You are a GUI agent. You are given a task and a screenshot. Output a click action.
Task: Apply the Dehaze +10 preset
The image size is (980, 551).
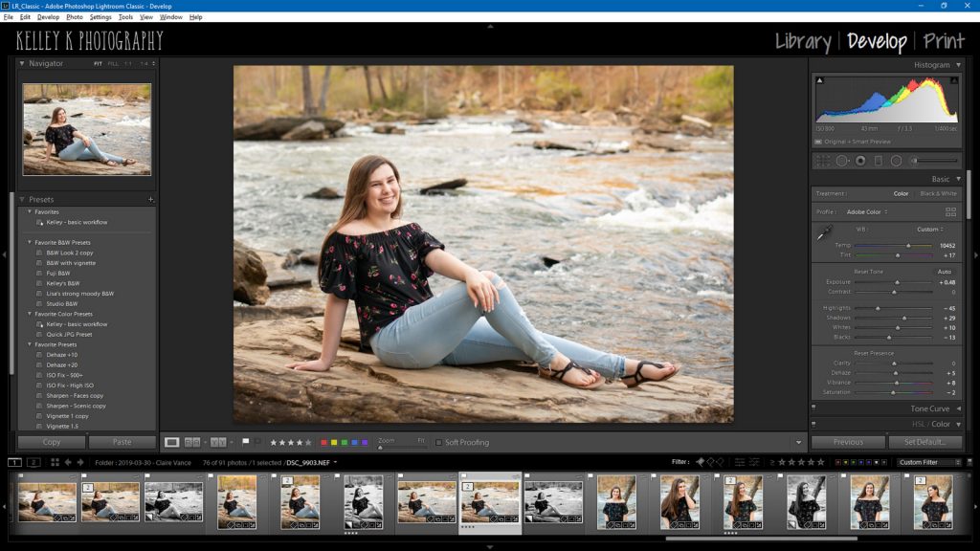tap(62, 355)
